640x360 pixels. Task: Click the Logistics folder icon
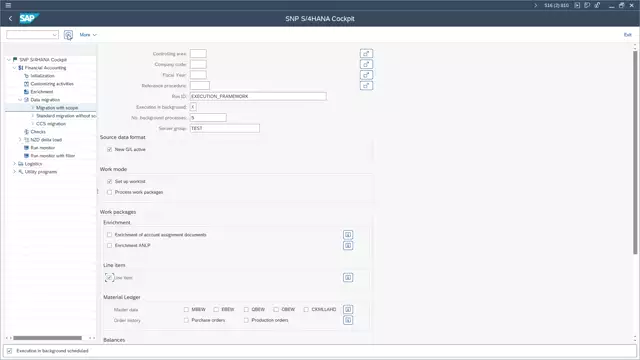tap(21, 164)
